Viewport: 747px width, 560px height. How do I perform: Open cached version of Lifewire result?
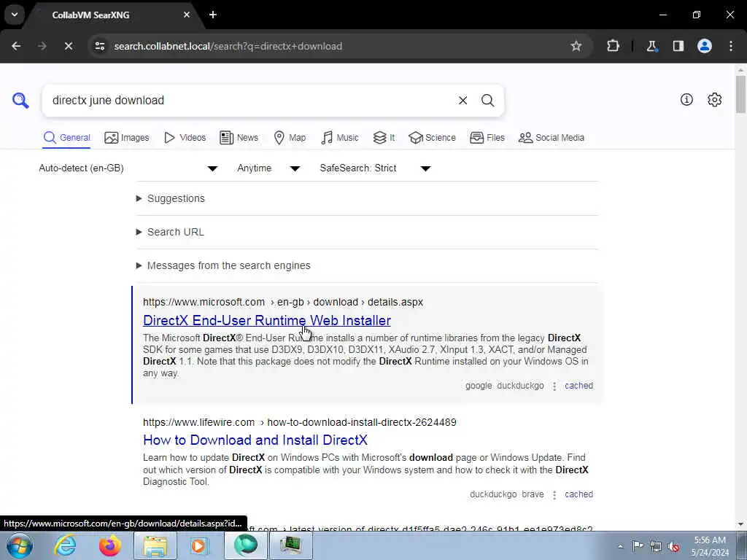click(x=578, y=494)
